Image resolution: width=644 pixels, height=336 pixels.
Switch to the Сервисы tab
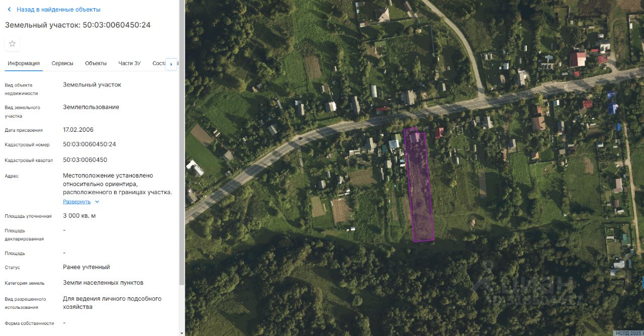coord(62,63)
